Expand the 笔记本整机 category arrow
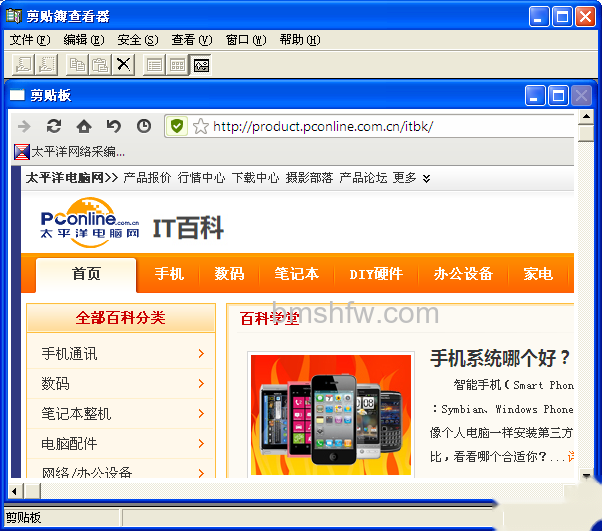The image size is (602, 531). (201, 414)
